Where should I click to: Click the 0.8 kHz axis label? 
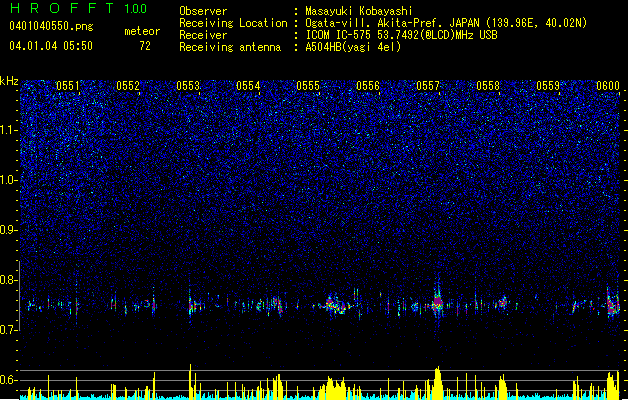coord(8,280)
